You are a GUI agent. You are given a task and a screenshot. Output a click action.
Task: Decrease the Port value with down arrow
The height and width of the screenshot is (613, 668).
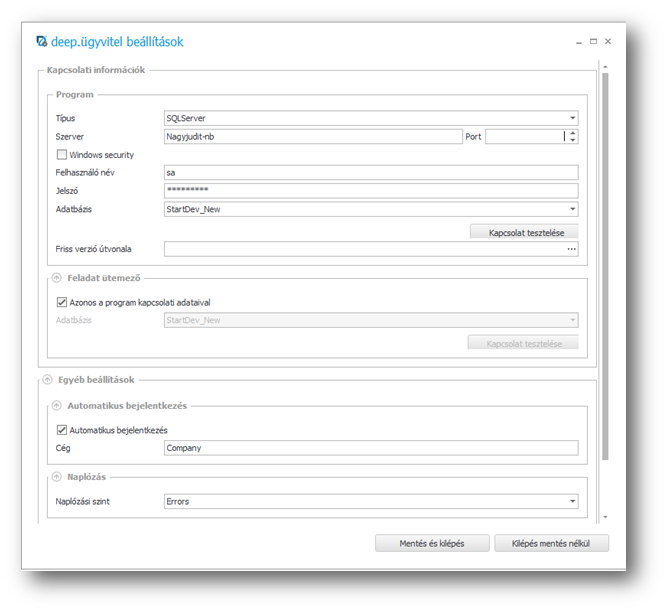coord(573,140)
